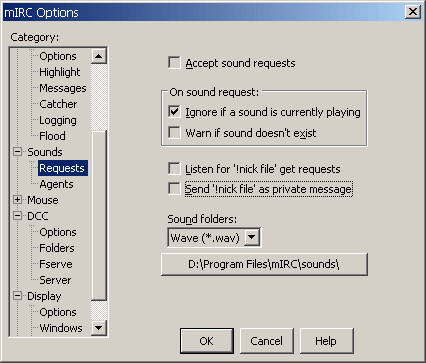Click the D:\Program Files\mIRC\sounds\ folder button
This screenshot has width=426, height=363.
tap(264, 264)
